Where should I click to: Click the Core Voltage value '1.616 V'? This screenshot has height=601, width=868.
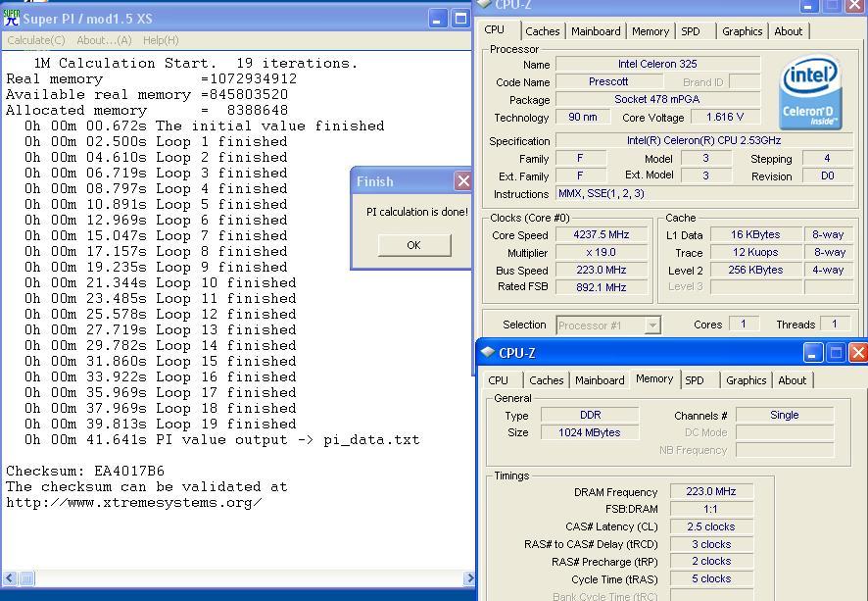point(725,118)
